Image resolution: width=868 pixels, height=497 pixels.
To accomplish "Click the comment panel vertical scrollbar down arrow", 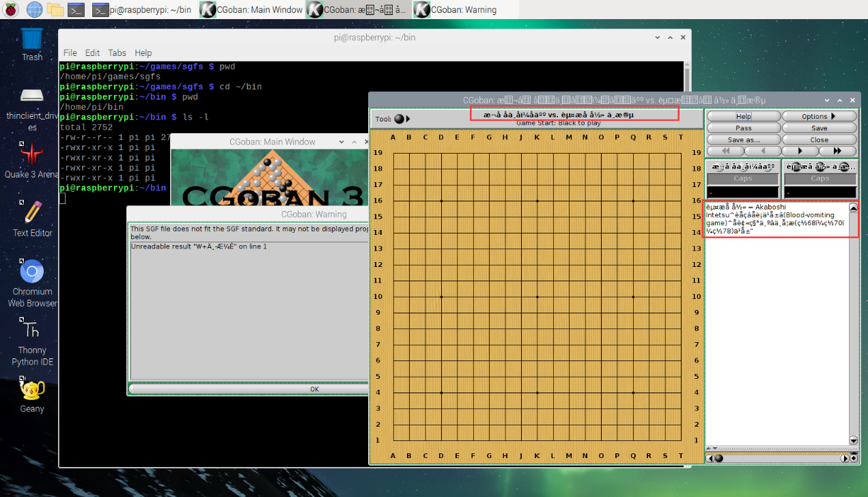I will coord(853,440).
